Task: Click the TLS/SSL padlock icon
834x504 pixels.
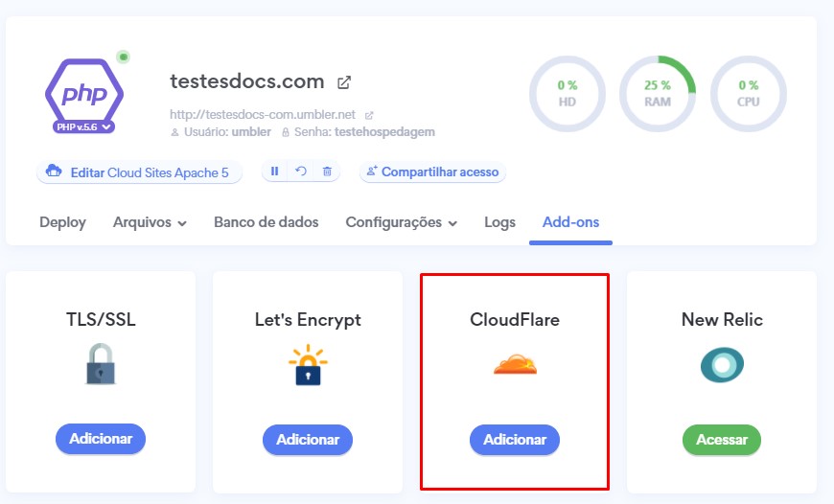Action: click(101, 365)
